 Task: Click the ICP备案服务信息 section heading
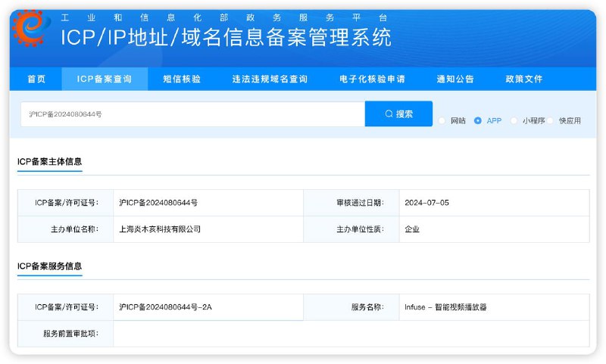(49, 266)
